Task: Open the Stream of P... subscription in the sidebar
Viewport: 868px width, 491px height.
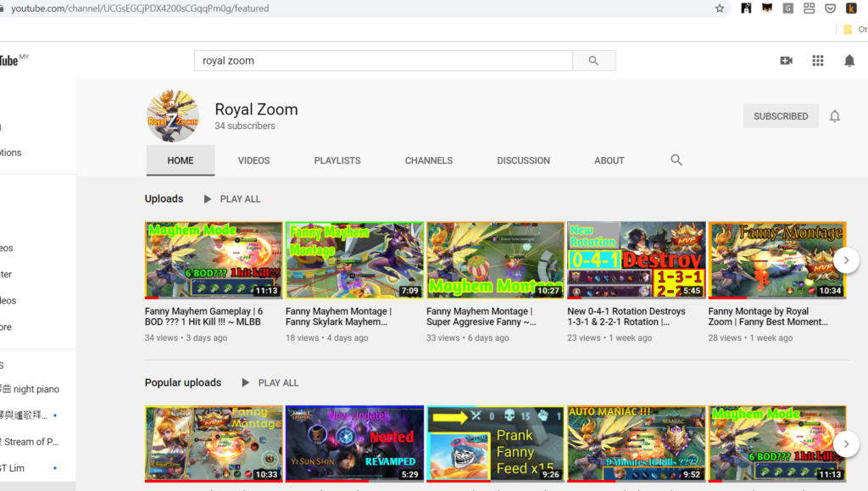Action: pos(31,442)
